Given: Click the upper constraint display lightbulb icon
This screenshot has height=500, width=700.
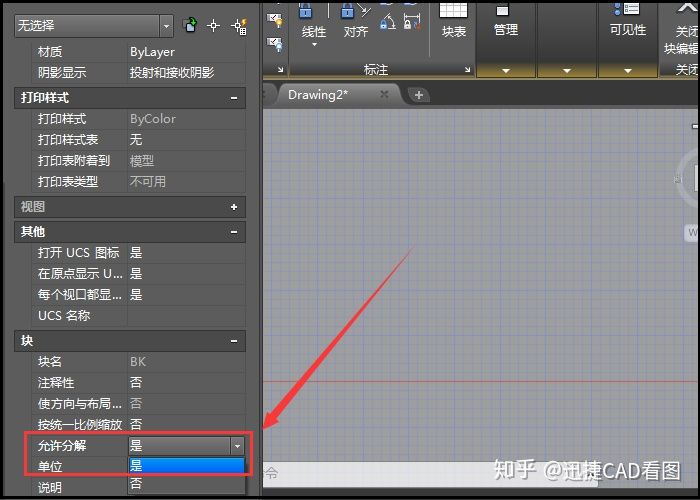Looking at the screenshot, I should coord(275,19).
